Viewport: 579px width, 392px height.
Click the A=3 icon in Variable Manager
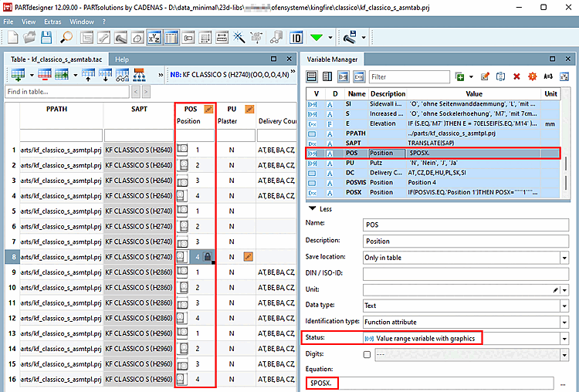pos(549,76)
